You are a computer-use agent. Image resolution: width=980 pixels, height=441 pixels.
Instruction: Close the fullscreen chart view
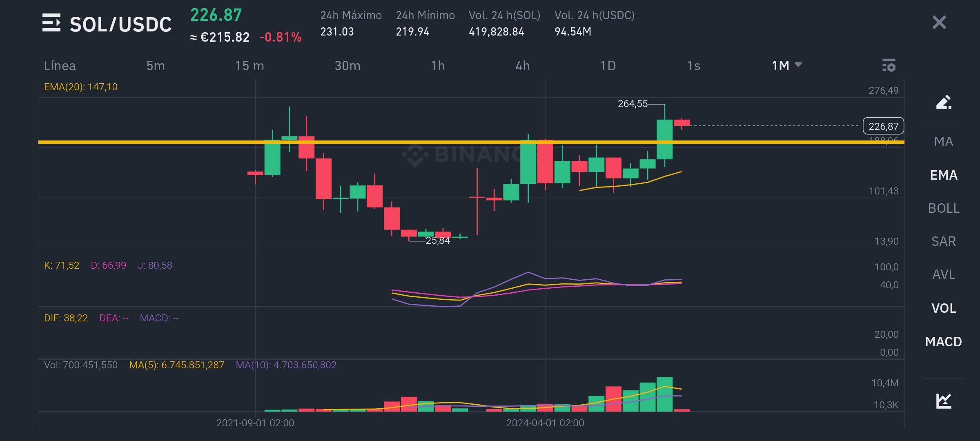pyautogui.click(x=939, y=22)
